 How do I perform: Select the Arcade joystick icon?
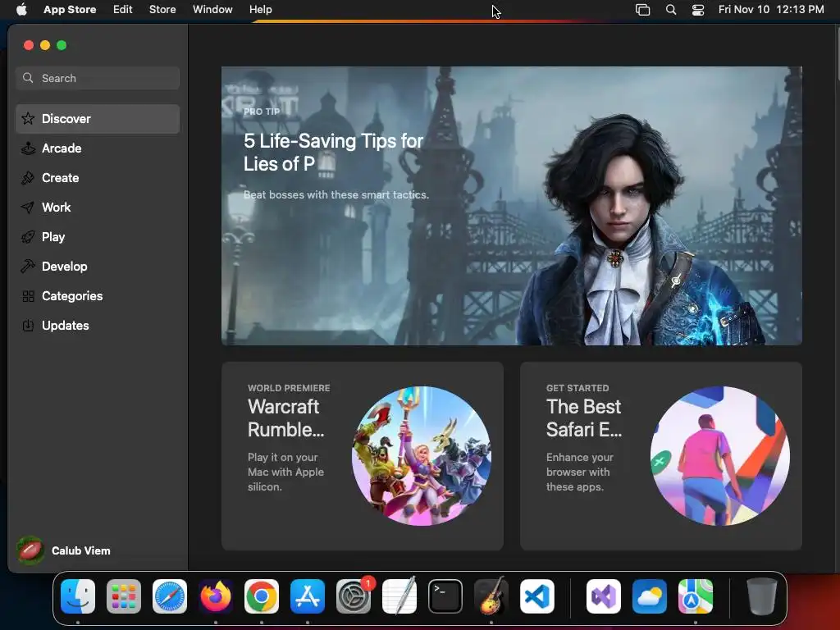coord(28,148)
